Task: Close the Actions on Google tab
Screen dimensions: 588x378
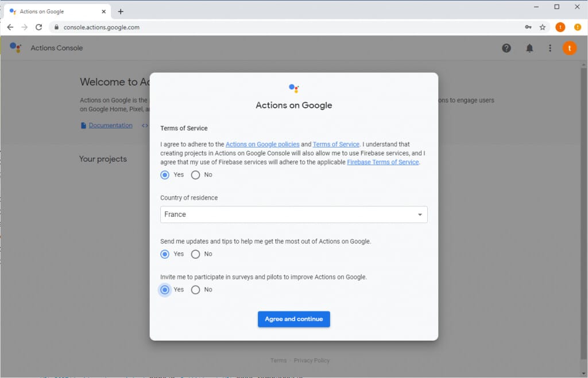Action: [104, 11]
